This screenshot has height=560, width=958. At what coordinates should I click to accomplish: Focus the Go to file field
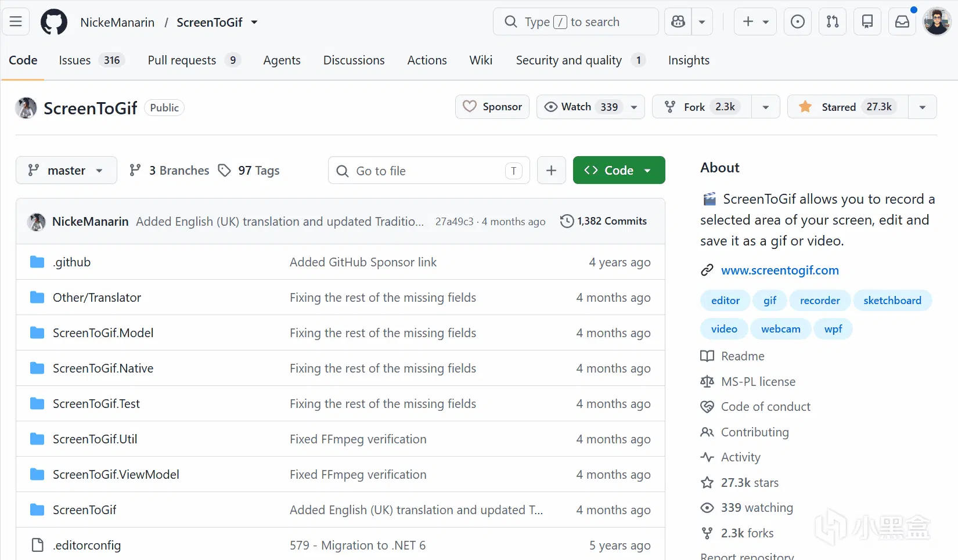429,171
